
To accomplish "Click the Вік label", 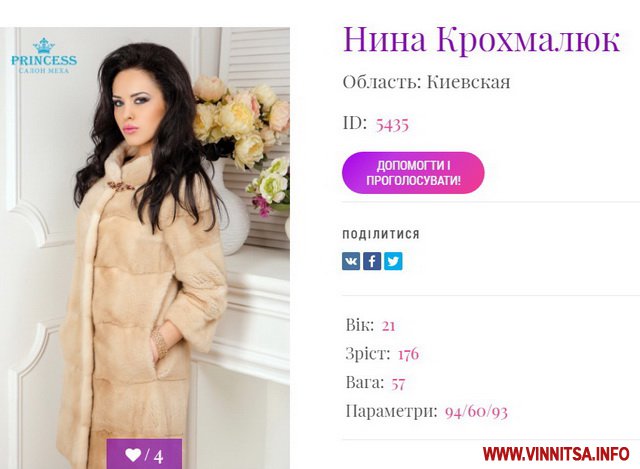I will click(x=360, y=325).
